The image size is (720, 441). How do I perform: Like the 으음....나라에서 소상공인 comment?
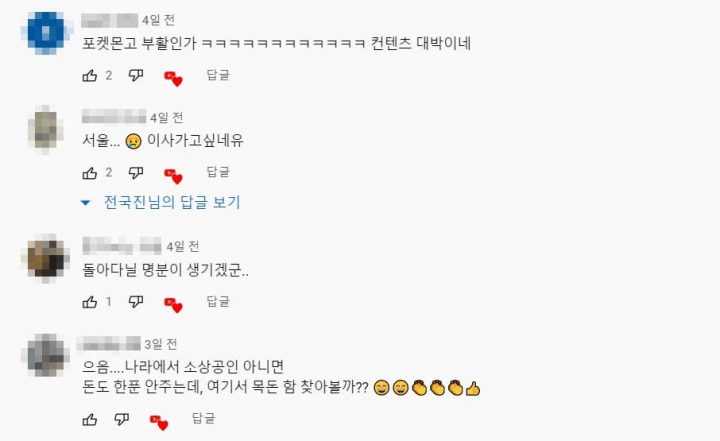click(x=90, y=419)
